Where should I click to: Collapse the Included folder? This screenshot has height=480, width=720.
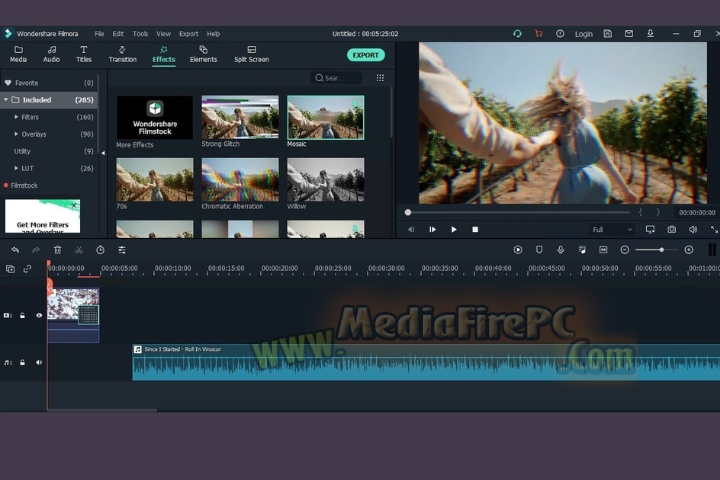point(6,100)
